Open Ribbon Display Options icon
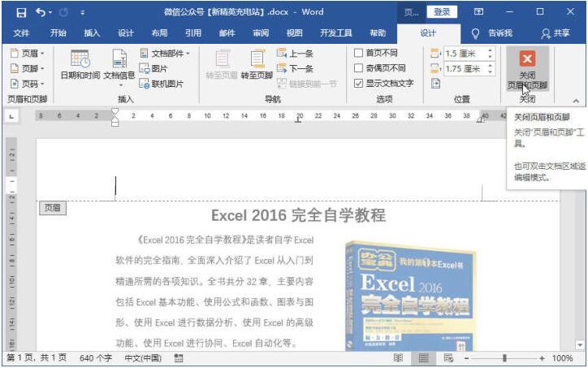 (478, 12)
